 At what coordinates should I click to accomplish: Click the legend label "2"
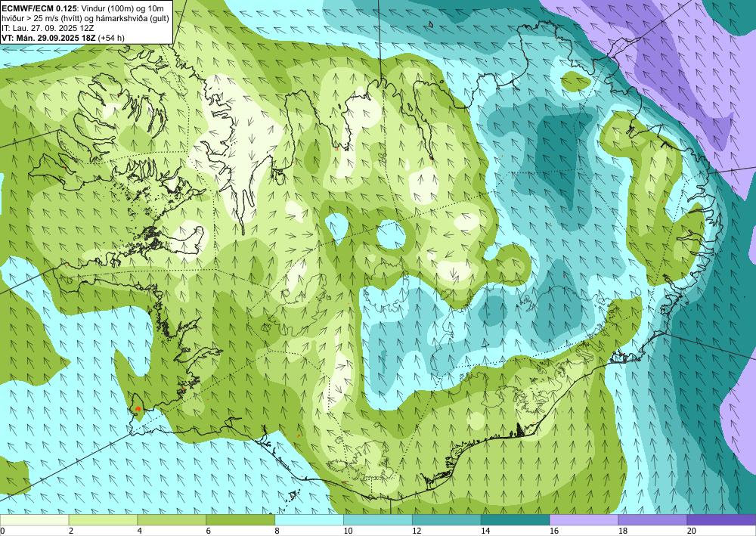[71, 531]
